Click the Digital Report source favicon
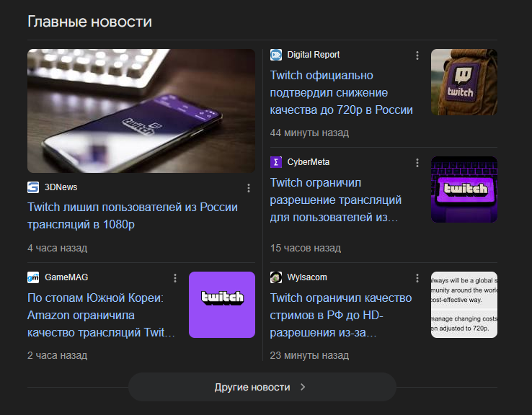 (x=276, y=55)
